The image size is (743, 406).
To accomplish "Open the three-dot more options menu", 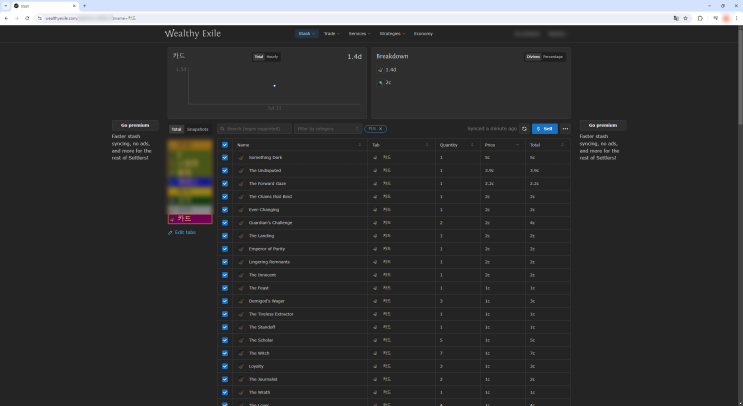I will [565, 129].
